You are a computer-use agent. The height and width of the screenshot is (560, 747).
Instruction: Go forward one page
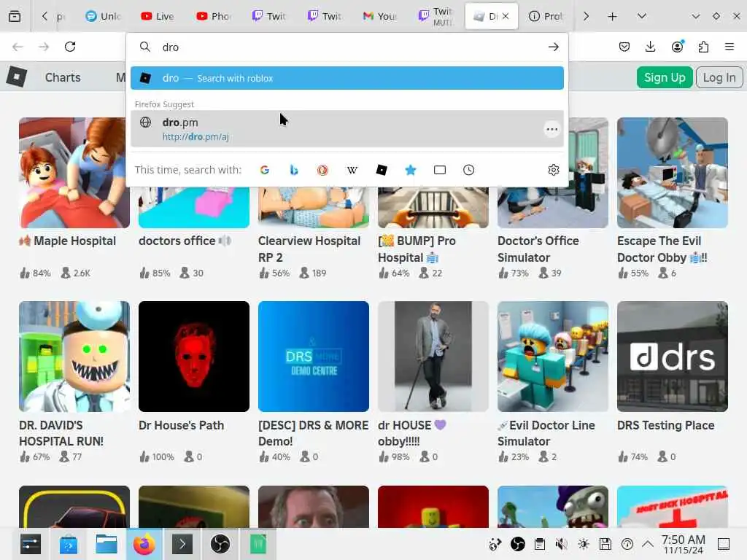point(44,47)
